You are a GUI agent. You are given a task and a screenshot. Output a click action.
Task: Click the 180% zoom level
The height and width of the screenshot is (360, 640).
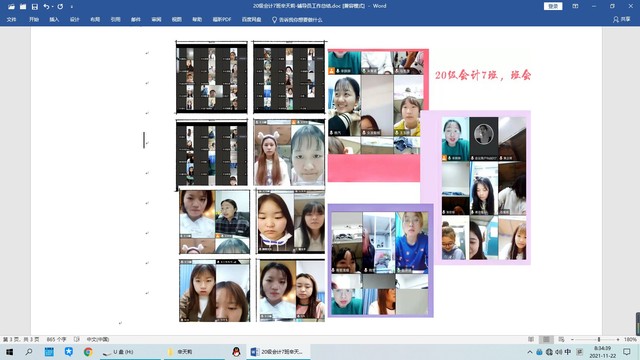(630, 339)
